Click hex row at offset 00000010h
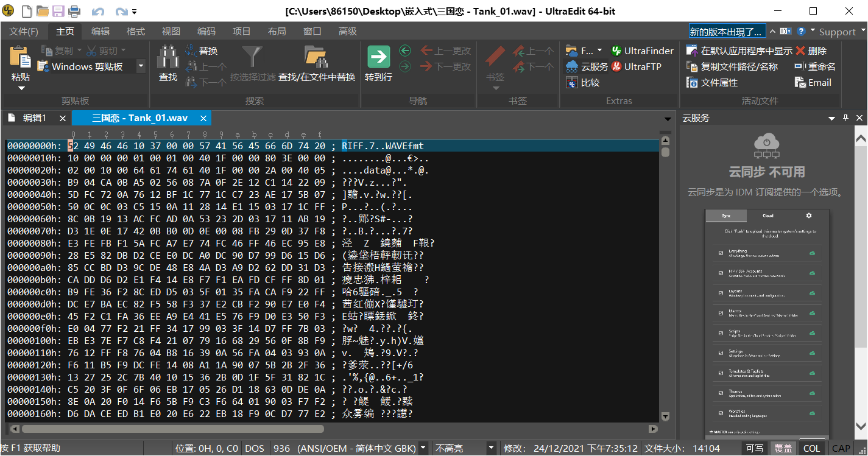868x456 pixels. (333, 158)
